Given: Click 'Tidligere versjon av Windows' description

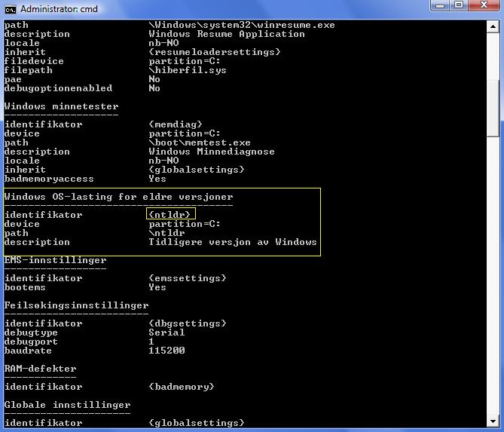Looking at the screenshot, I should tap(233, 242).
